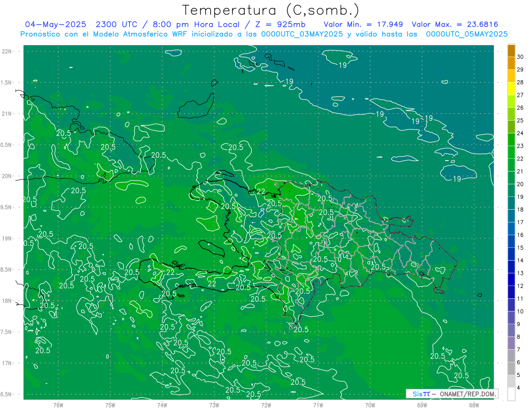Click the 'ONAMET/REP.DOM.' credit label
The width and height of the screenshot is (532, 411).
467,394
